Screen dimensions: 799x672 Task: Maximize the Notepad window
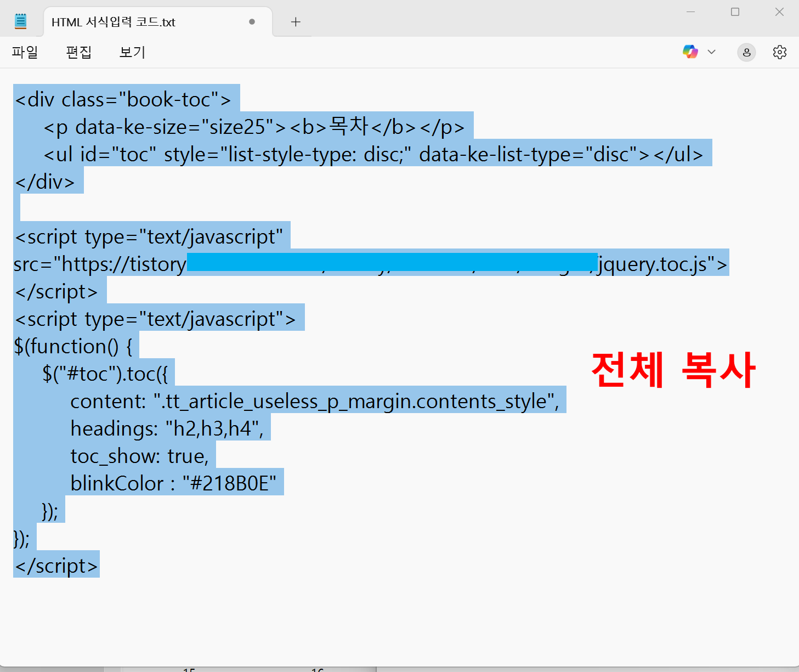point(735,12)
